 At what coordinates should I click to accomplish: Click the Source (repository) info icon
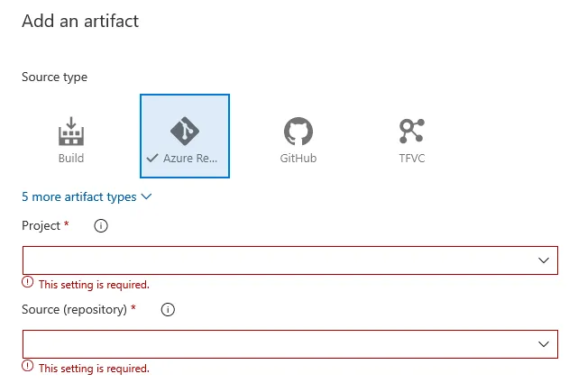167,309
